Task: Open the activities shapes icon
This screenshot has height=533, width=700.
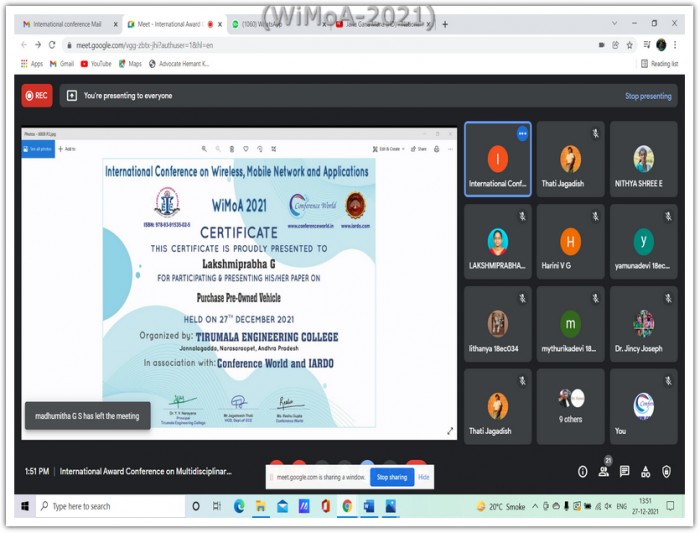Action: pyautogui.click(x=646, y=471)
